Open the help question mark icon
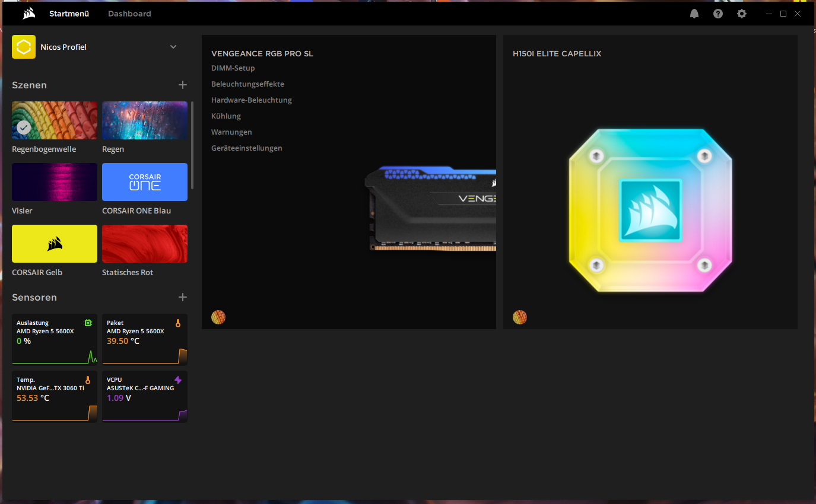Viewport: 816px width, 504px height. coord(718,14)
